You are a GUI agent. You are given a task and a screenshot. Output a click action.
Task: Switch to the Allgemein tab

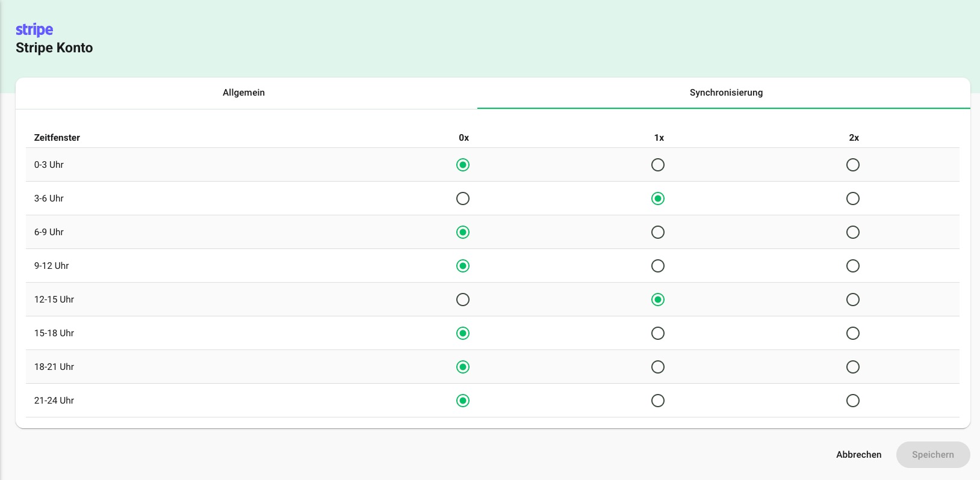point(244,93)
